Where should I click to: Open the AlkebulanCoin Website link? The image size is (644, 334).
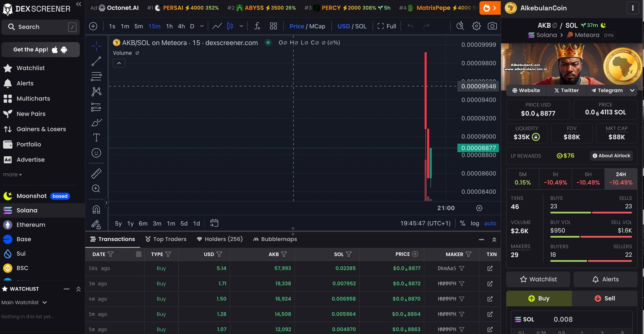pyautogui.click(x=526, y=91)
